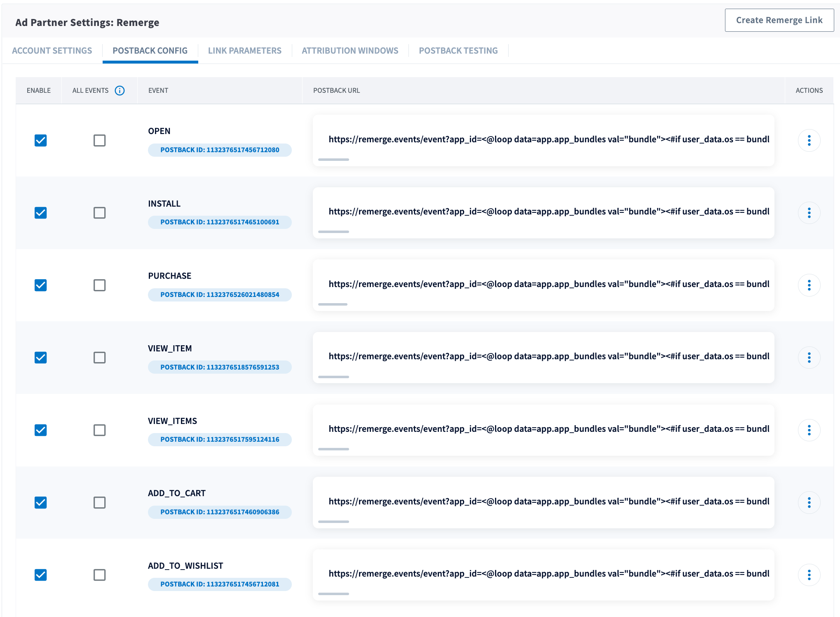Go to Attribution Windows tab
The height and width of the screenshot is (617, 840).
click(x=350, y=51)
